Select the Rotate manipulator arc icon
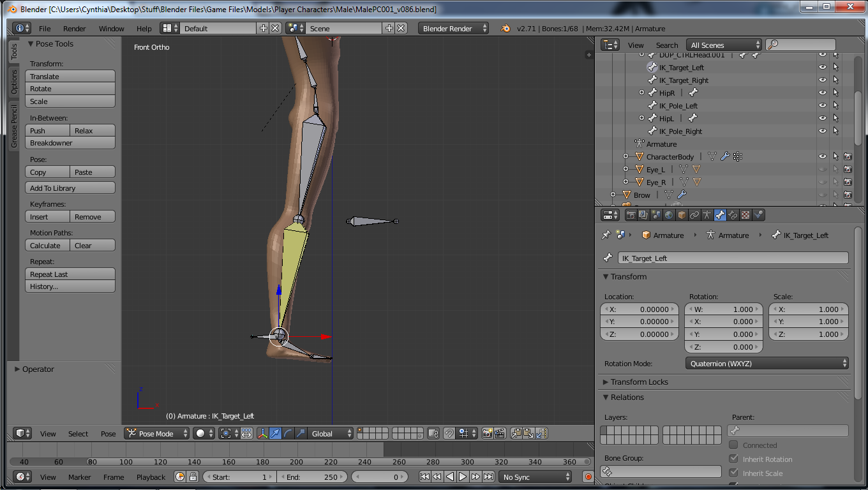Image resolution: width=868 pixels, height=490 pixels. (288, 433)
